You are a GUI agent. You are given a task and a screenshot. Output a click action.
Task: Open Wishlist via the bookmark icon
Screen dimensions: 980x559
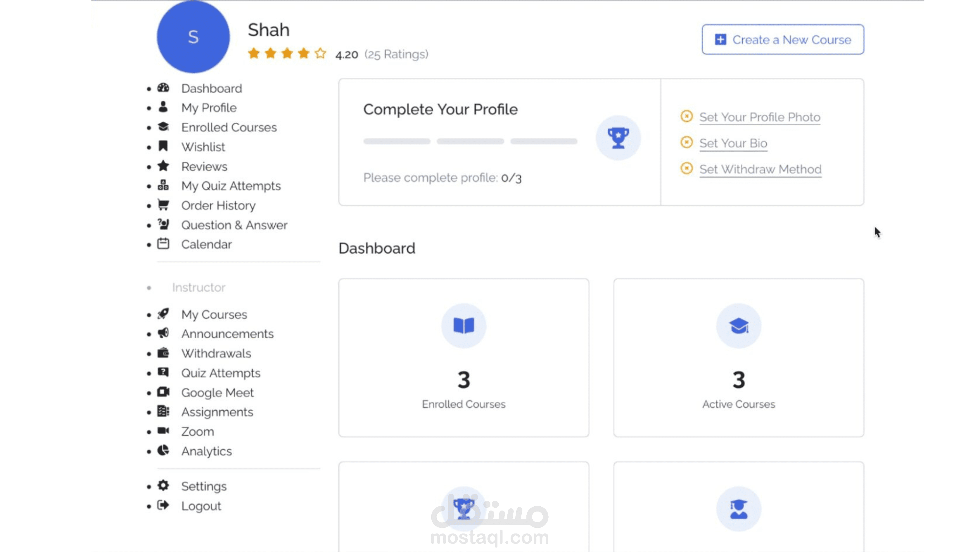(163, 146)
